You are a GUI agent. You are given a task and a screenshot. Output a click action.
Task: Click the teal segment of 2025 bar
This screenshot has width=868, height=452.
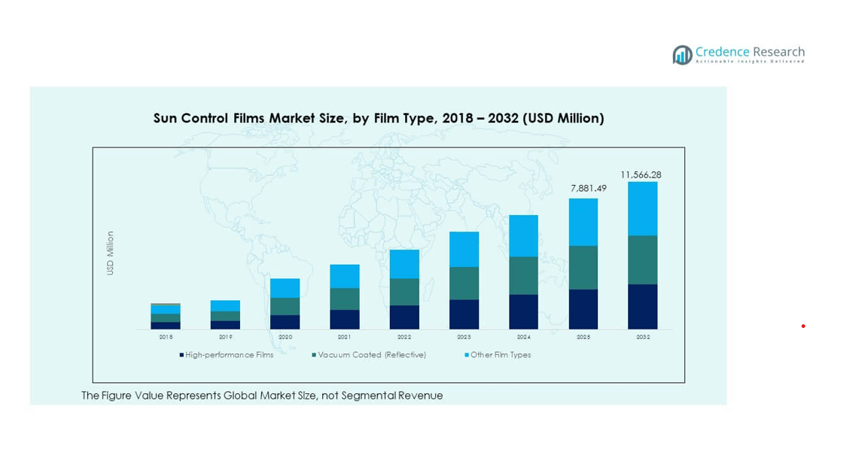583,267
